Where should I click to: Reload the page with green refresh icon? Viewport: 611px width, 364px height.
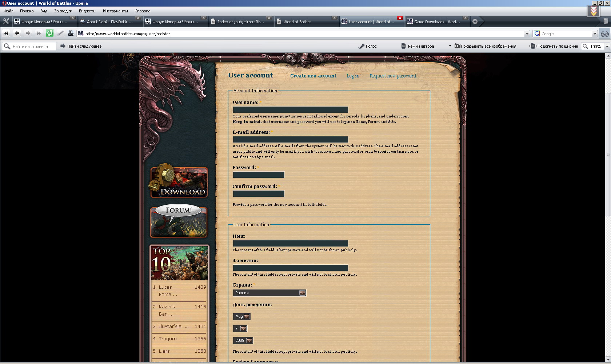(50, 33)
